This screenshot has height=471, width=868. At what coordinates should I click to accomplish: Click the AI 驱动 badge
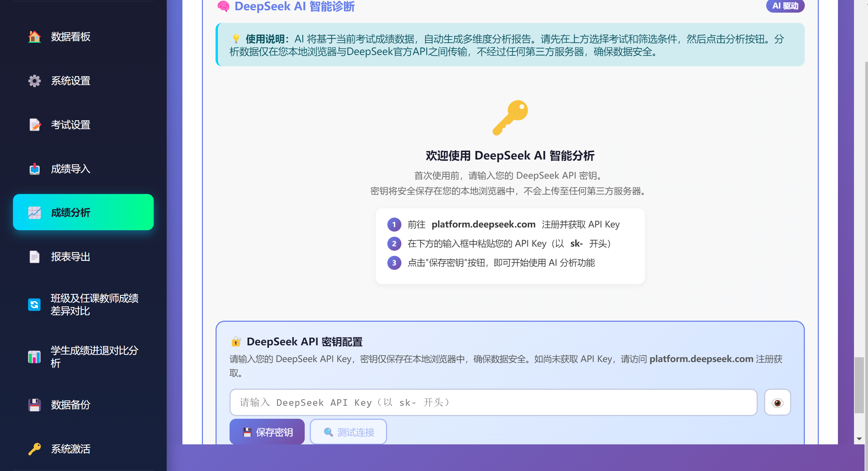point(785,6)
